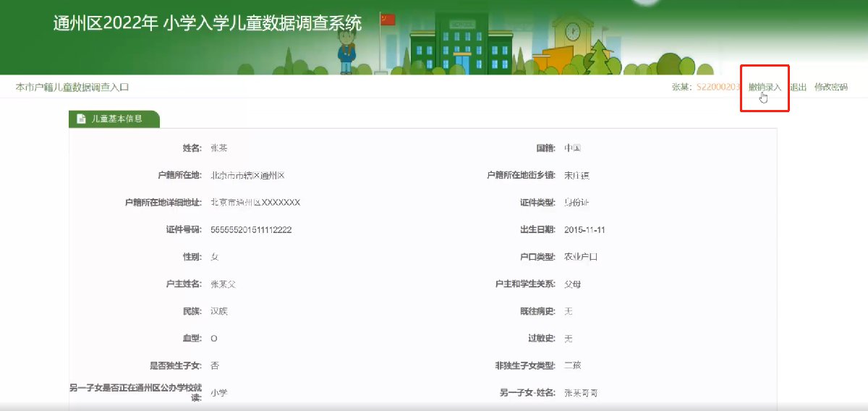Click the birth date value 2015-11-11
This screenshot has height=411, width=868.
[584, 230]
